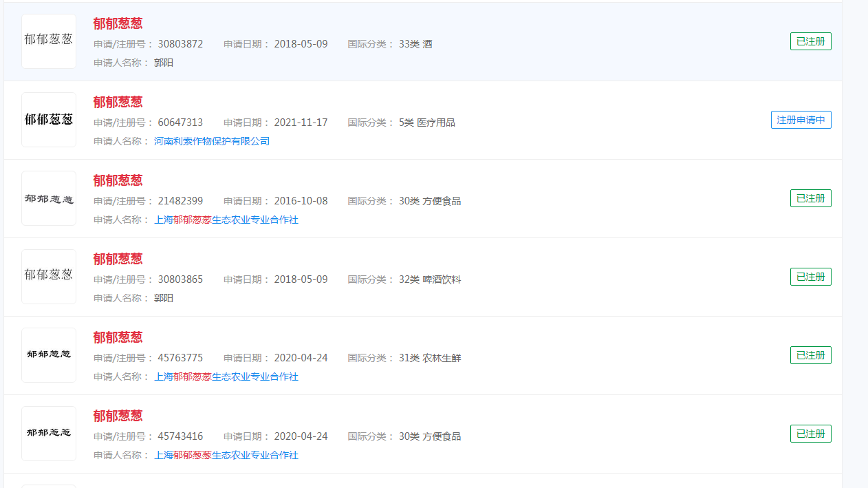Open the 郁郁葱葱 trademark filed on 2021-11-17

(x=118, y=101)
